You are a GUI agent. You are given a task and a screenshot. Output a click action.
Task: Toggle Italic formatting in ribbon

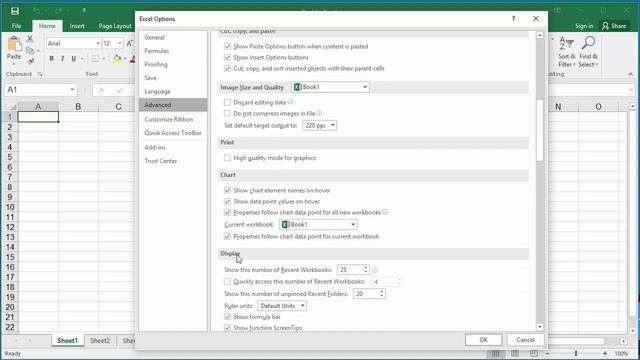coord(62,59)
